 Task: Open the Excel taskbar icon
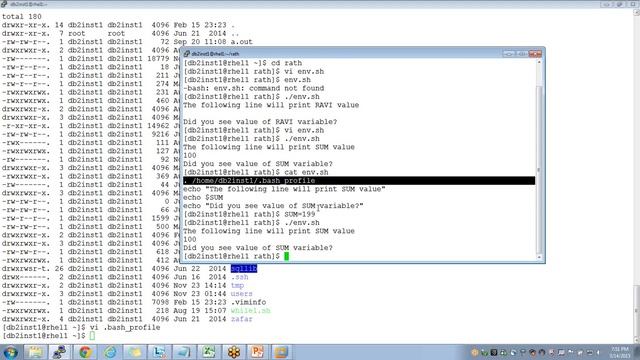(x=209, y=352)
